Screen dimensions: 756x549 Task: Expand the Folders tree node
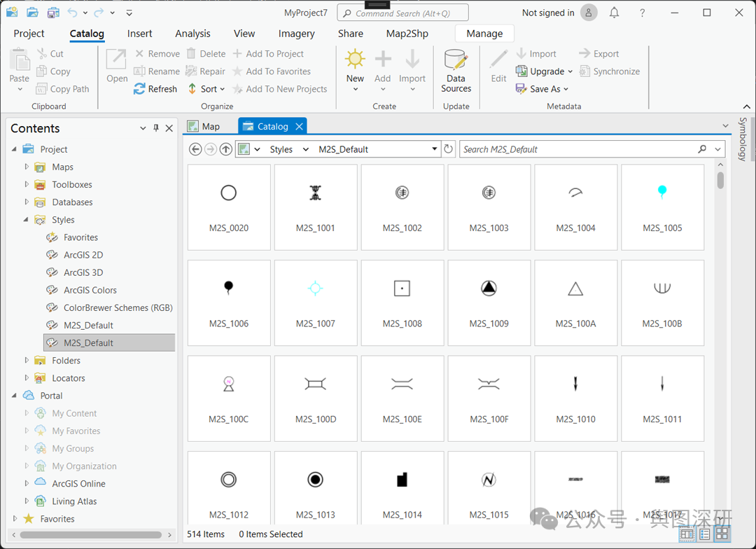pyautogui.click(x=27, y=361)
